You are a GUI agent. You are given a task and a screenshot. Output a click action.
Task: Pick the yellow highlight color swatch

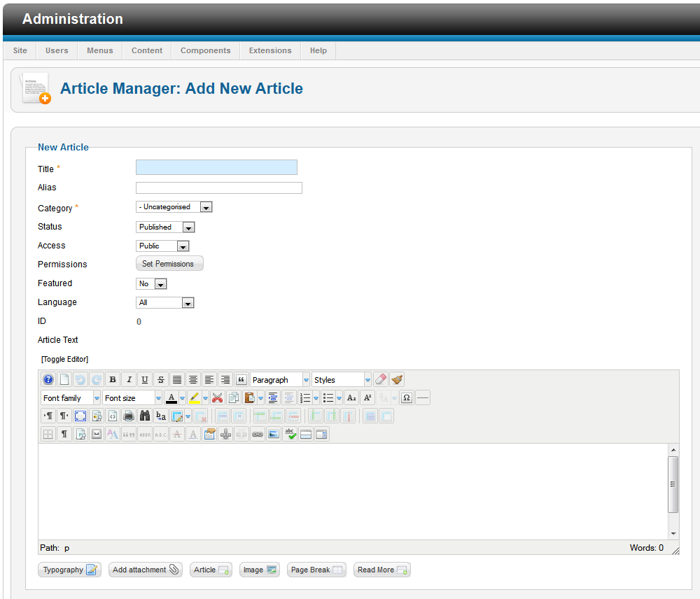click(x=195, y=398)
